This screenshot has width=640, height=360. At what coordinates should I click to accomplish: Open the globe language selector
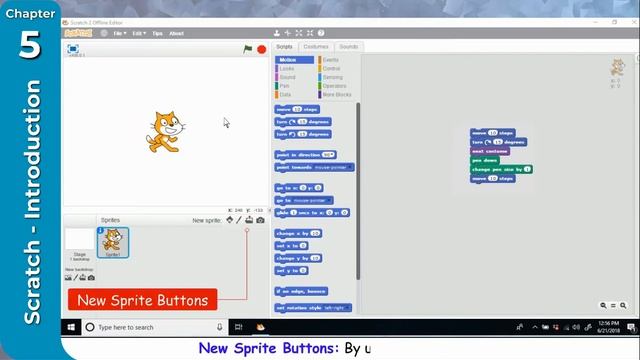pos(104,33)
